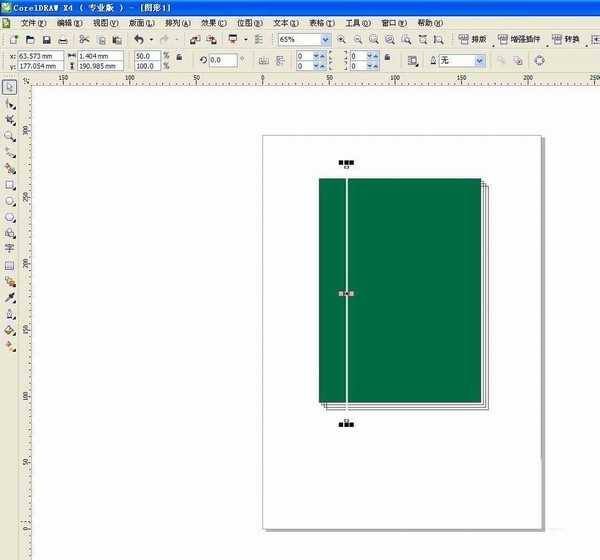Toggle the scale ratio lock
Viewport: 600px width, 560px height.
click(x=179, y=57)
